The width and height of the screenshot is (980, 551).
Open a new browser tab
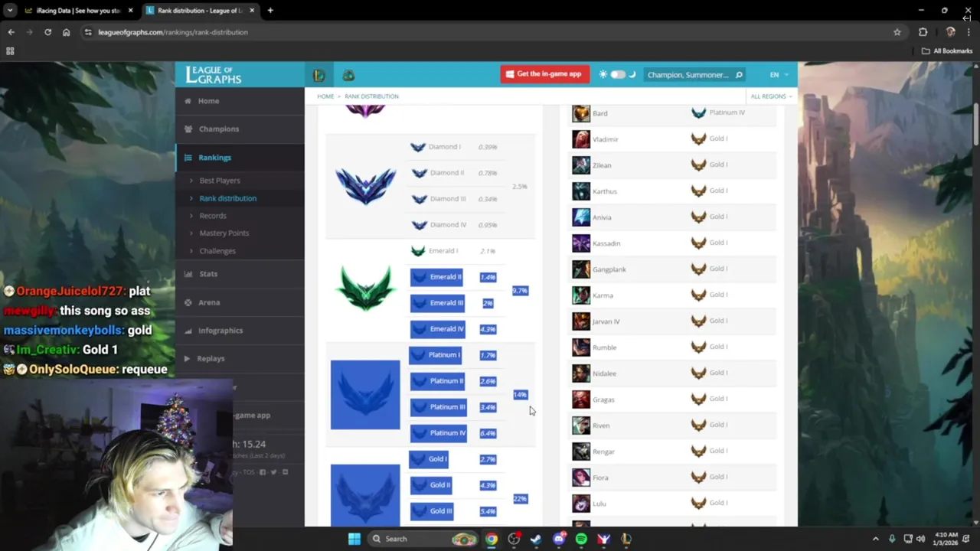(x=270, y=11)
